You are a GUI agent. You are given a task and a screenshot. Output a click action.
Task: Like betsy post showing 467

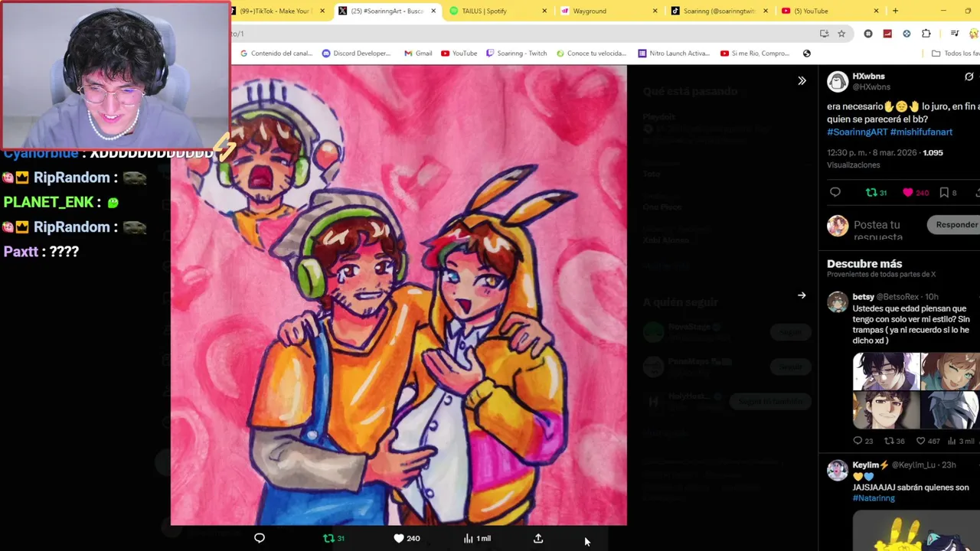[928, 441]
